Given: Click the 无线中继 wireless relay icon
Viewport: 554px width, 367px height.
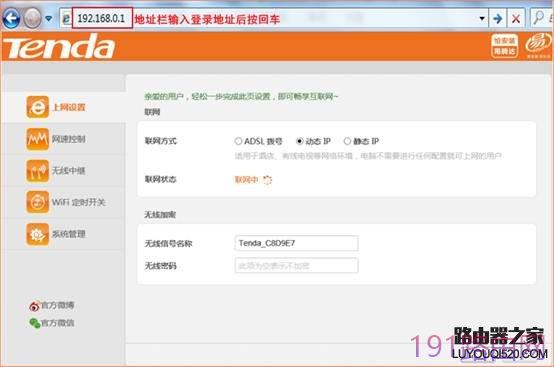Looking at the screenshot, I should click(x=37, y=171).
